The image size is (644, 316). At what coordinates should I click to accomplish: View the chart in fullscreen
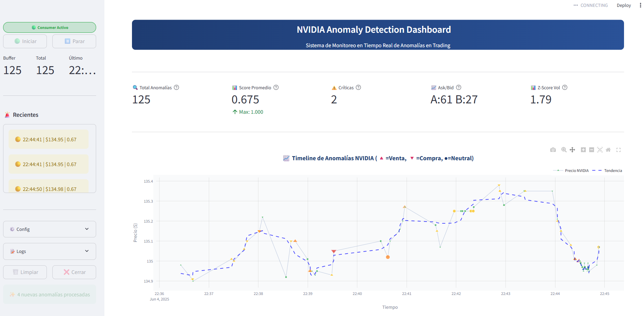point(619,150)
